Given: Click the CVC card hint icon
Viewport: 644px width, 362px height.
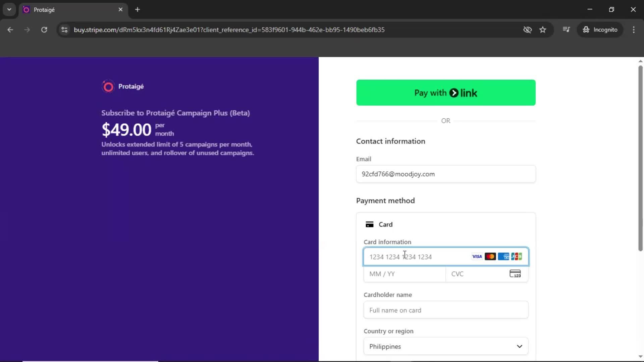Looking at the screenshot, I should (515, 274).
